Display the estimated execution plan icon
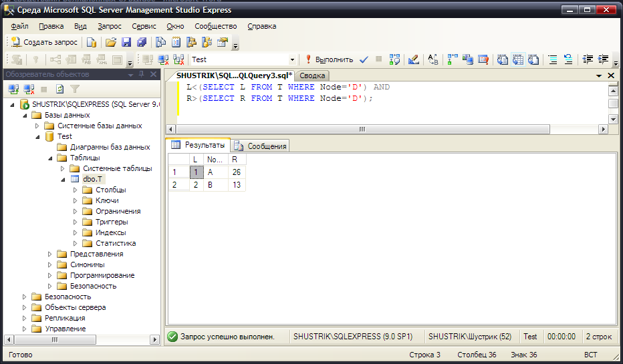Screen dimensions: 623x364 394,59
